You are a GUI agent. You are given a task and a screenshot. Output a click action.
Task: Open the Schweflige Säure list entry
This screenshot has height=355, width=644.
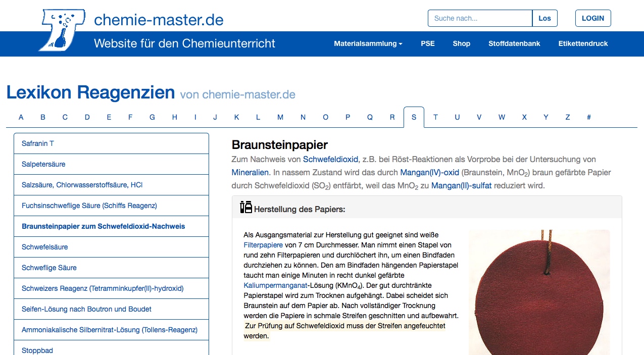coord(111,268)
